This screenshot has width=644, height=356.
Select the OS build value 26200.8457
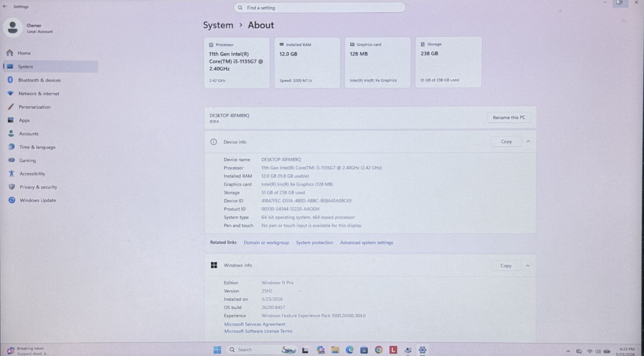click(x=273, y=307)
